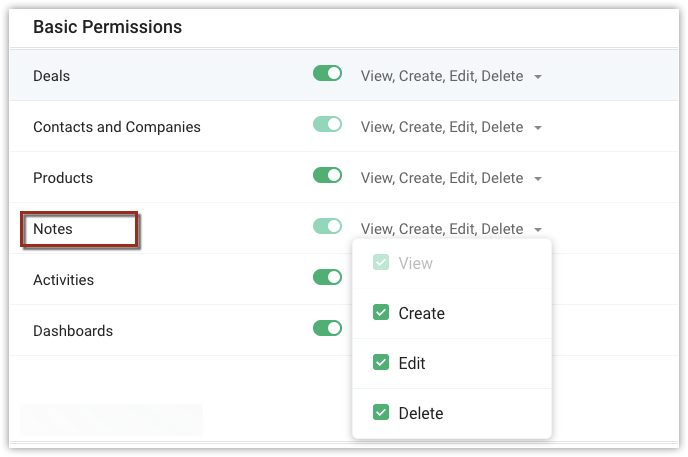Expand the Products permissions dropdown arrow
Image resolution: width=688 pixels, height=457 pixels.
[x=538, y=179]
